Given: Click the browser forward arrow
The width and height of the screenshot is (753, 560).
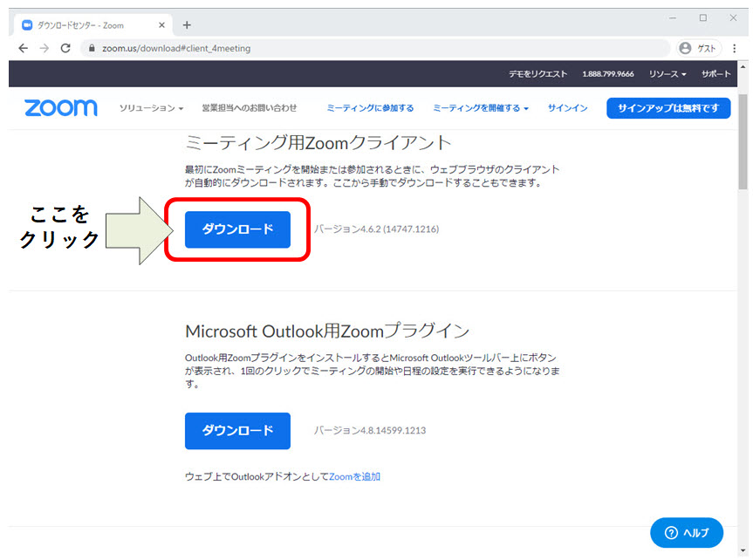Looking at the screenshot, I should click(44, 48).
